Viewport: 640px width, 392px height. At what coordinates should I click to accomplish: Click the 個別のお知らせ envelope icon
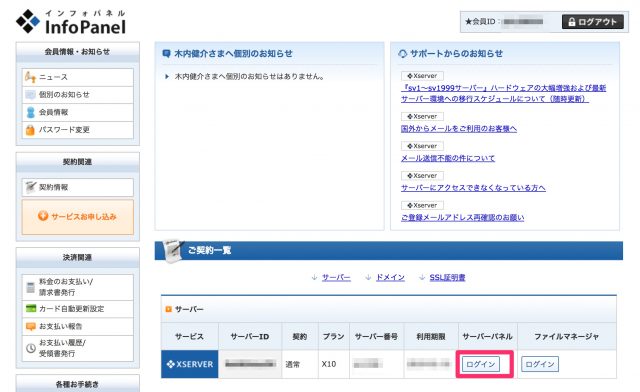[x=31, y=95]
